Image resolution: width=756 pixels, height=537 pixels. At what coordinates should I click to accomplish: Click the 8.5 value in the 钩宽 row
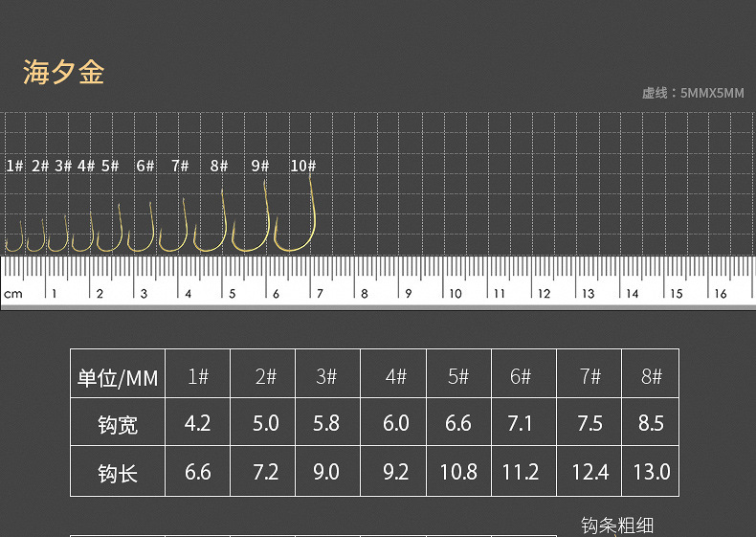[x=651, y=423]
